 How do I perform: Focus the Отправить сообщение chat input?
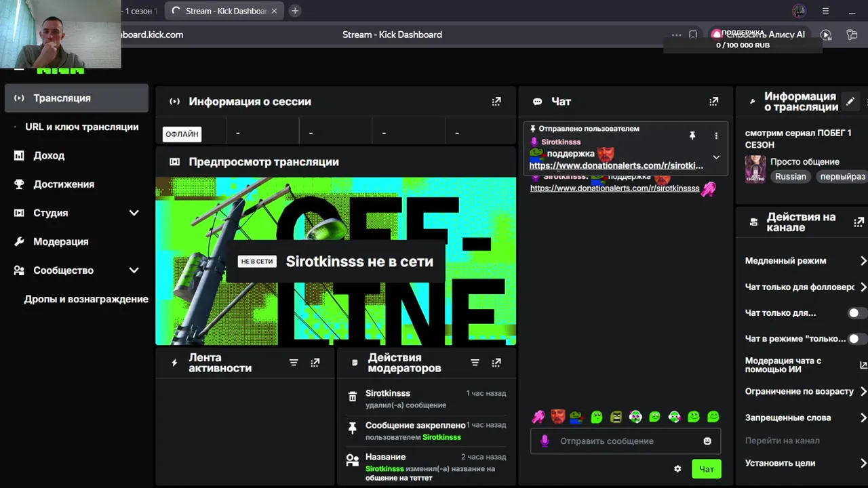point(624,441)
